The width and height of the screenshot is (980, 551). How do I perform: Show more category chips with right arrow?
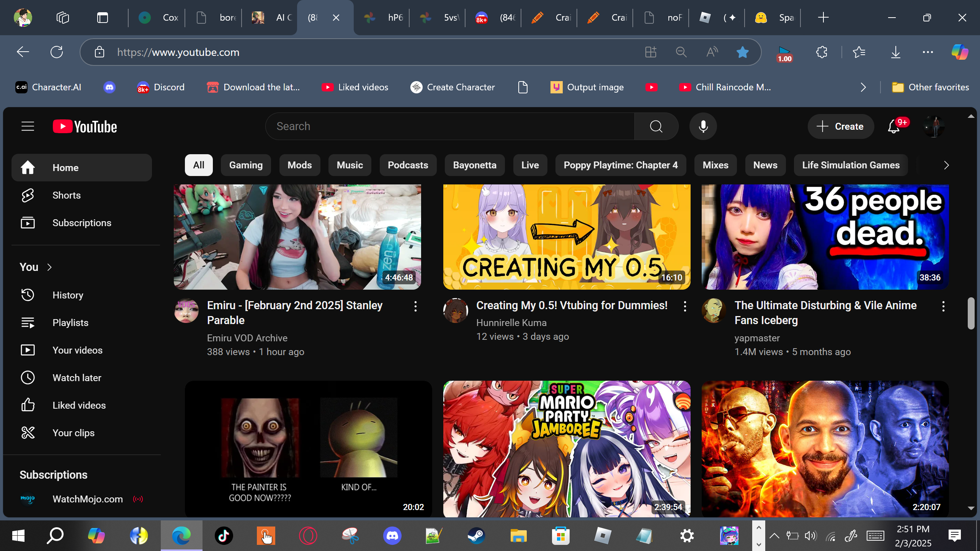tap(946, 165)
